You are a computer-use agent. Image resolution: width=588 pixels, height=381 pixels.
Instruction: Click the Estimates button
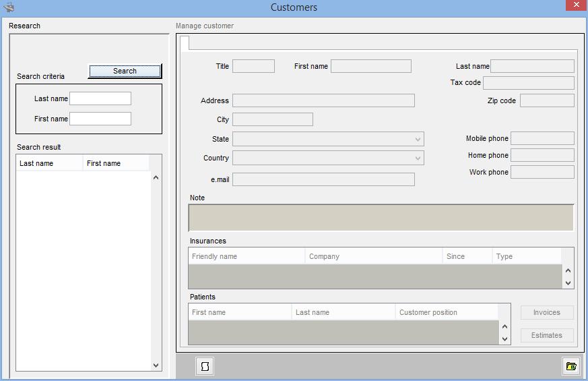click(546, 335)
